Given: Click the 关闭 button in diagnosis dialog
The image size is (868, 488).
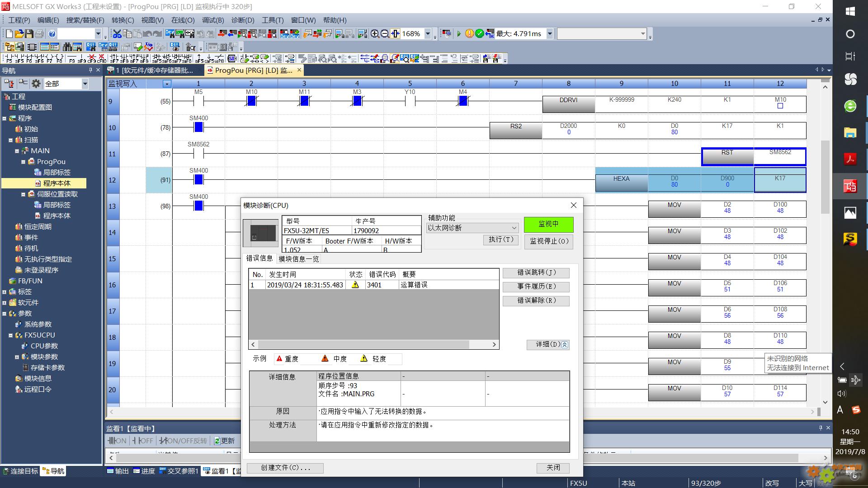Looking at the screenshot, I should (553, 468).
